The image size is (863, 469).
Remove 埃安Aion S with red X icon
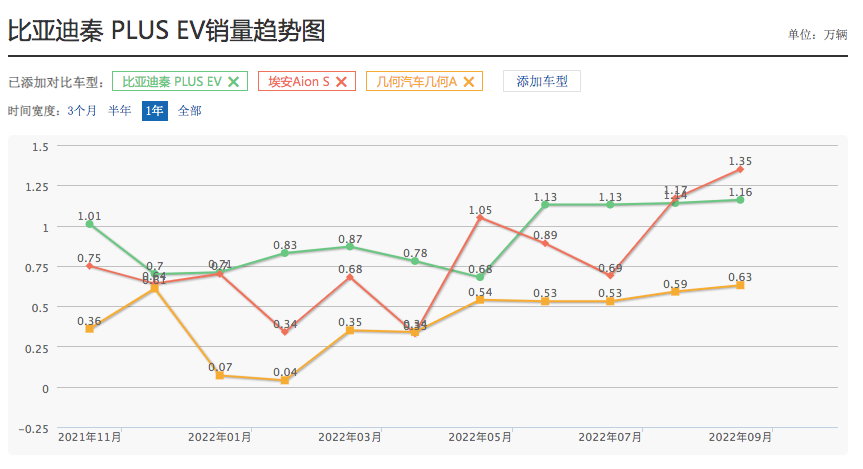pyautogui.click(x=341, y=81)
